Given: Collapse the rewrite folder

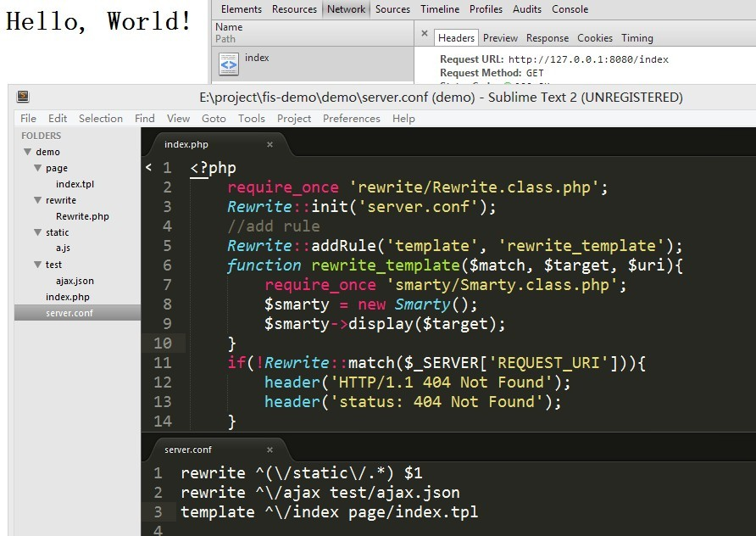Looking at the screenshot, I should 37,200.
